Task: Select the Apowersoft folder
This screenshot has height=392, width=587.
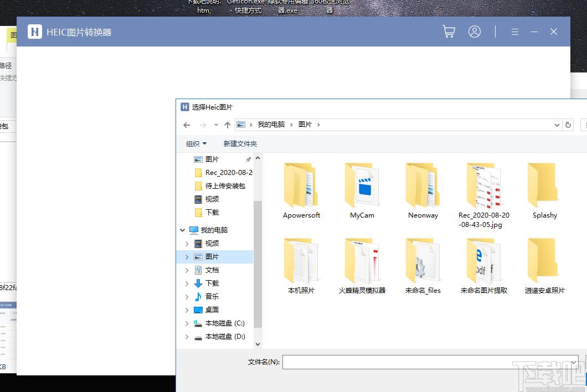Action: tap(301, 191)
